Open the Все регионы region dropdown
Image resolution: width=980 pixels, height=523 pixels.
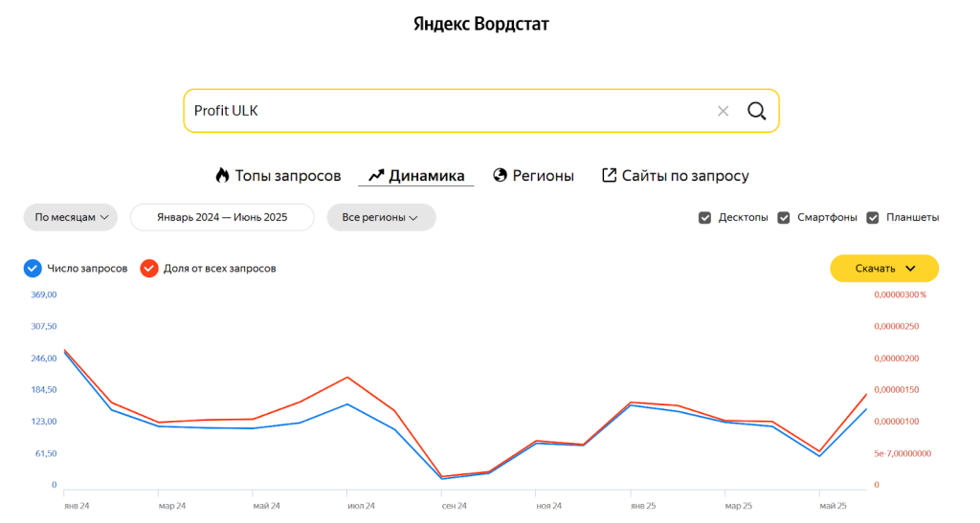pos(381,218)
